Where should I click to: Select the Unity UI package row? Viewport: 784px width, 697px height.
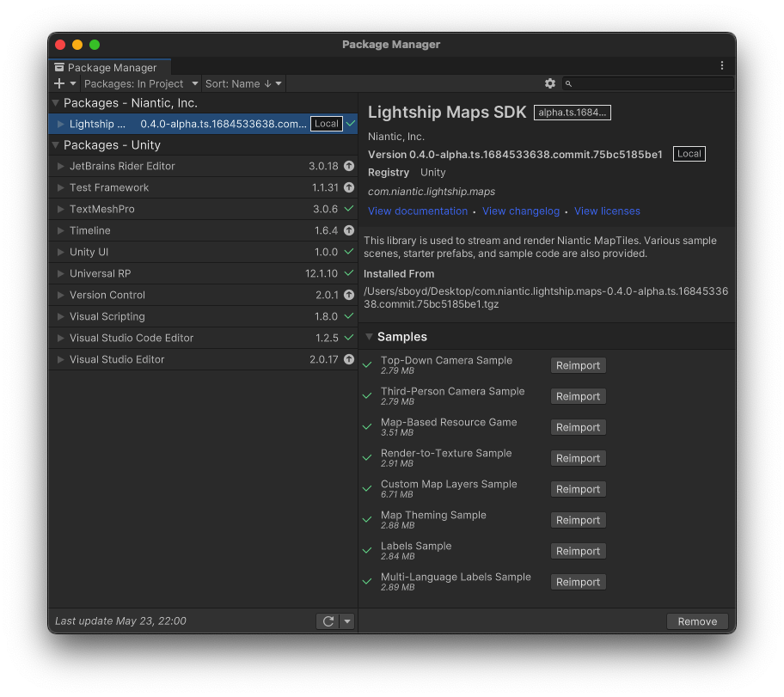[x=203, y=252]
